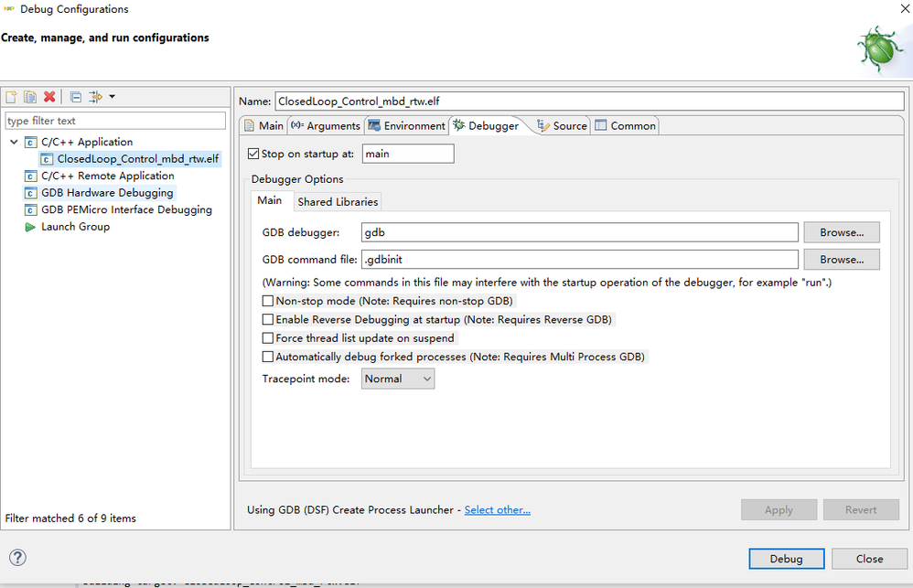Click the GDB PEMicro Interface Debugging icon

(31, 209)
